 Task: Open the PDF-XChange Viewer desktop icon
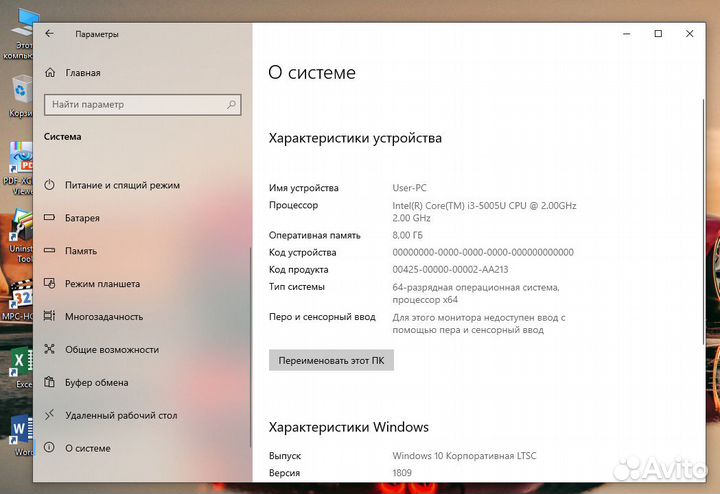pos(18,168)
